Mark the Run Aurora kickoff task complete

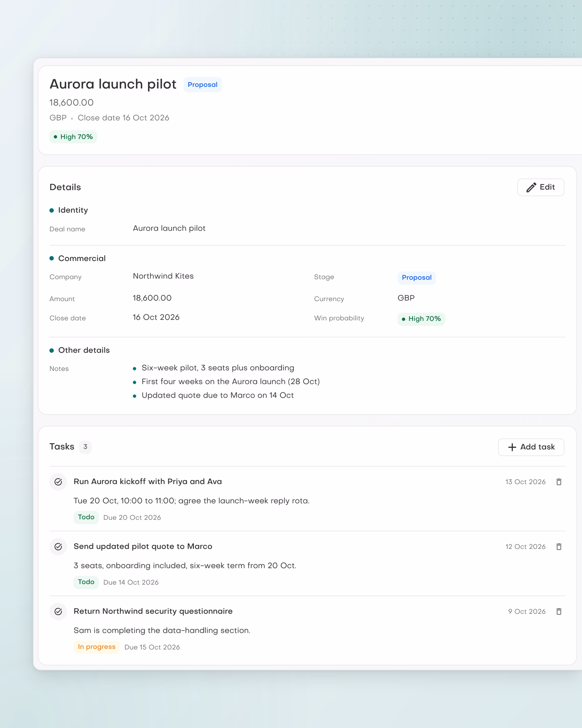click(x=58, y=482)
